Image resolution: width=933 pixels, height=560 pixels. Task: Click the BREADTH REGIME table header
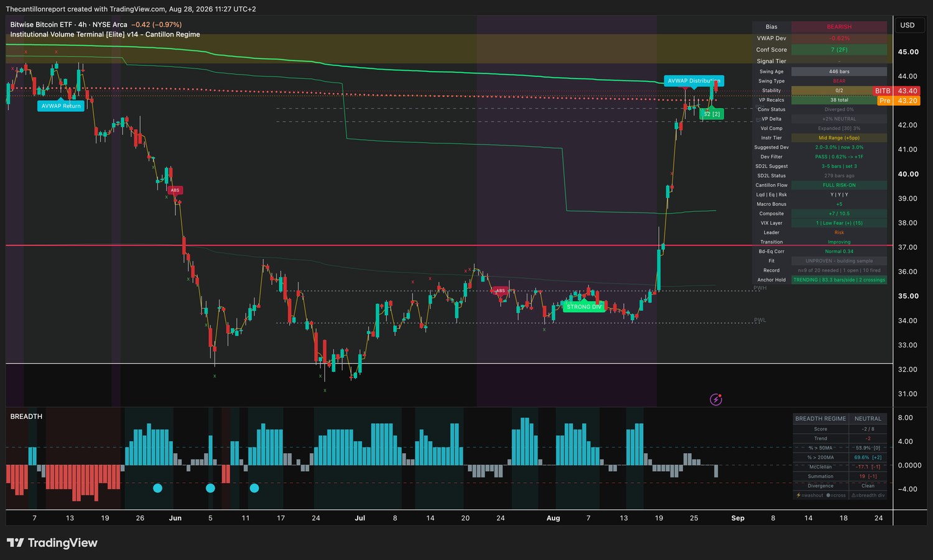821,418
